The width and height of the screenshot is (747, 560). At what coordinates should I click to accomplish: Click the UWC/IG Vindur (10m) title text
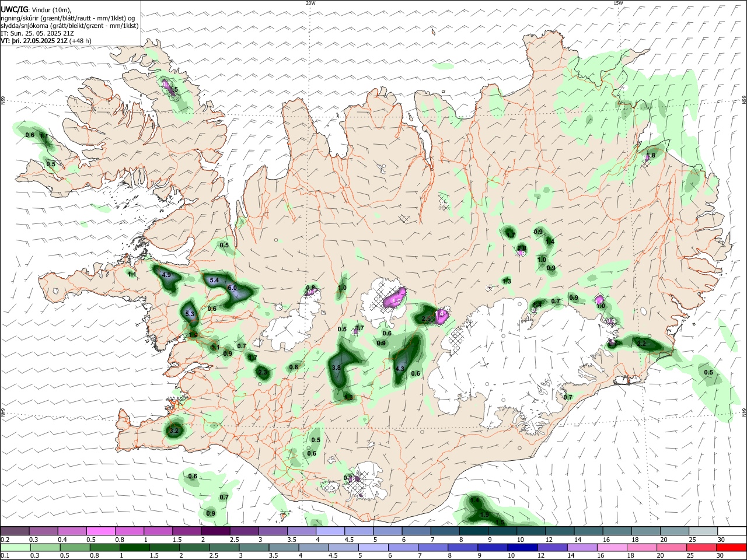[36, 10]
